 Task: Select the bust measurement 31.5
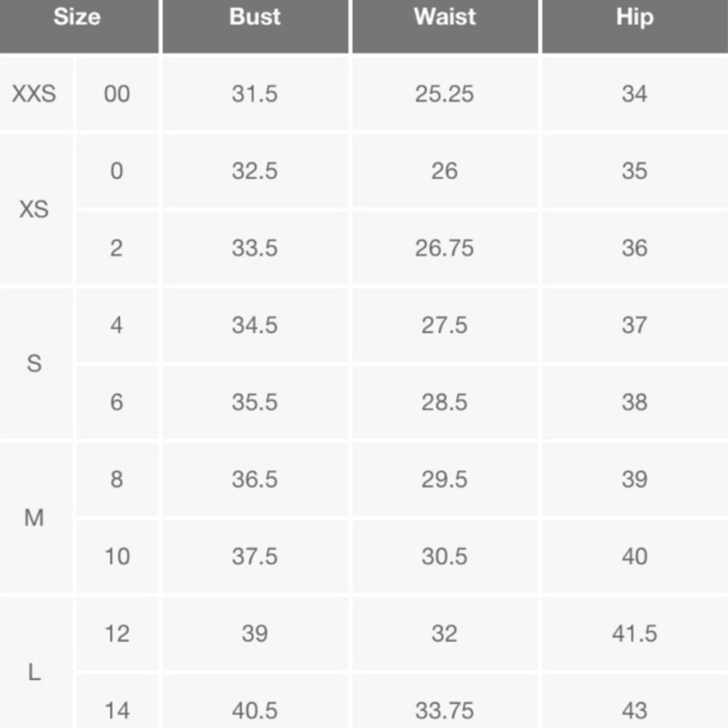[x=255, y=94]
